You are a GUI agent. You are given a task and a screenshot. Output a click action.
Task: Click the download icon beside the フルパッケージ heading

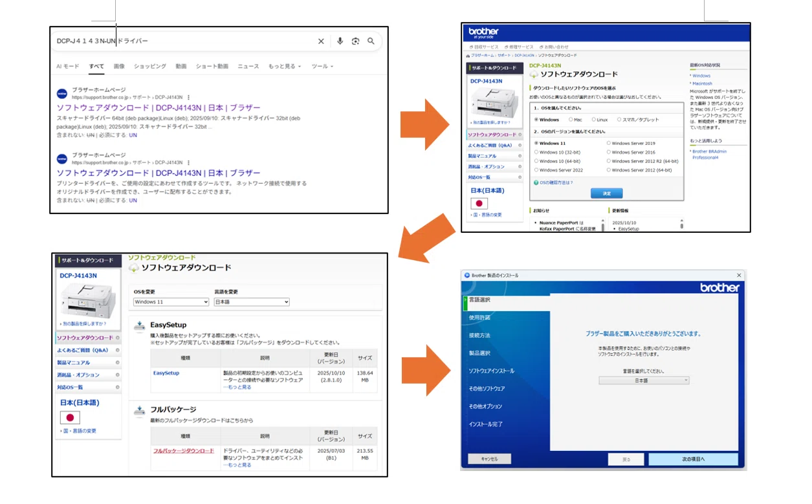pyautogui.click(x=139, y=410)
